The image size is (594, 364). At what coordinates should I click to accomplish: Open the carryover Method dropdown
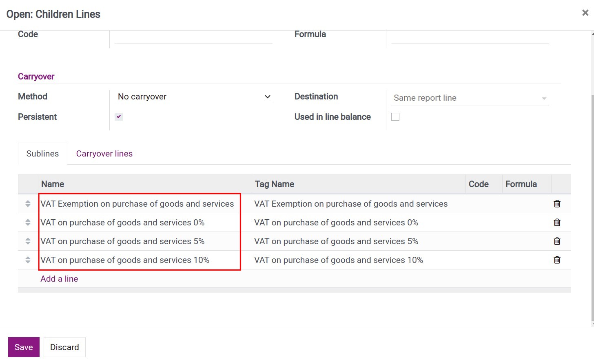tap(193, 97)
